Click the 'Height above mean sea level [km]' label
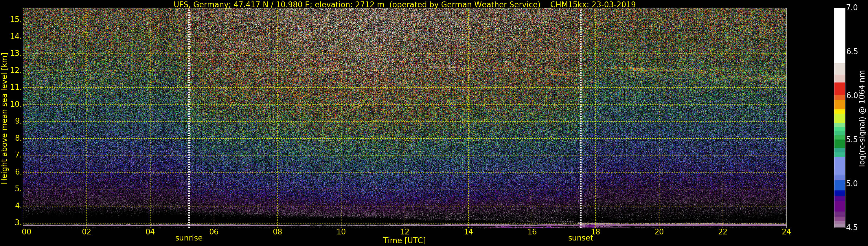 tap(4, 118)
